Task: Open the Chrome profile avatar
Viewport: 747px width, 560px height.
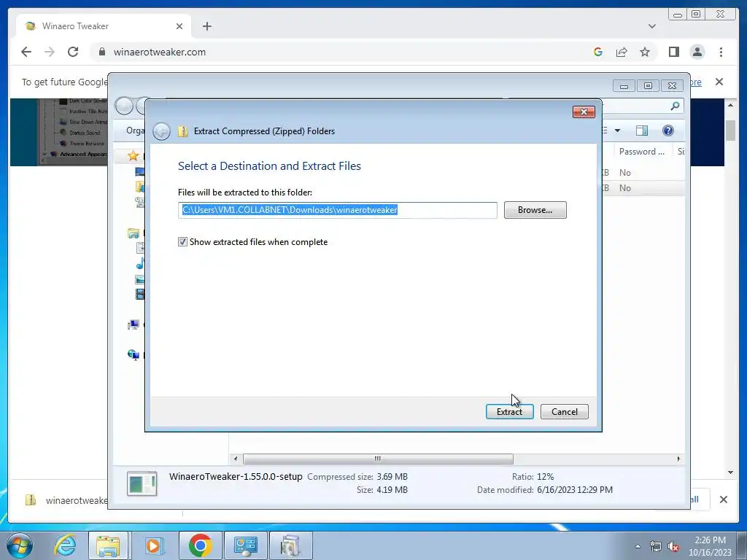Action: click(x=697, y=52)
